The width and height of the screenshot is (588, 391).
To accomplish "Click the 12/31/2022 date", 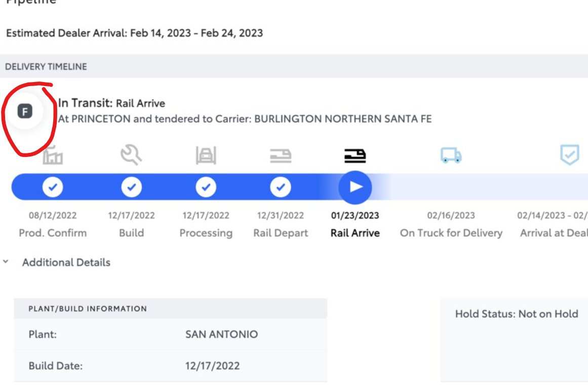I will (281, 216).
